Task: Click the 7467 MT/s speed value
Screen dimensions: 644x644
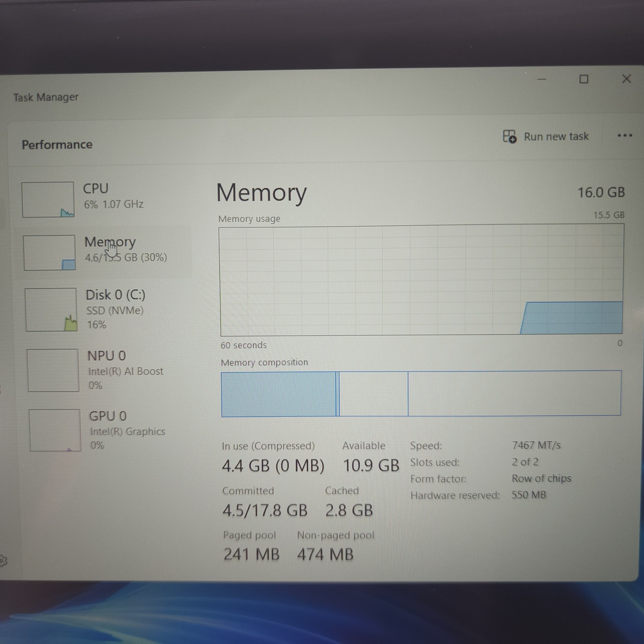Action: tap(536, 445)
